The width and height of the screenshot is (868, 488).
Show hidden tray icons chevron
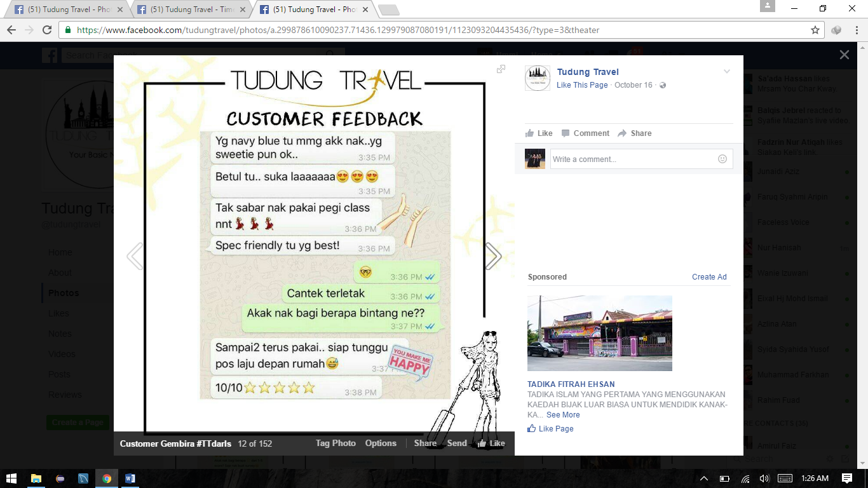click(703, 478)
